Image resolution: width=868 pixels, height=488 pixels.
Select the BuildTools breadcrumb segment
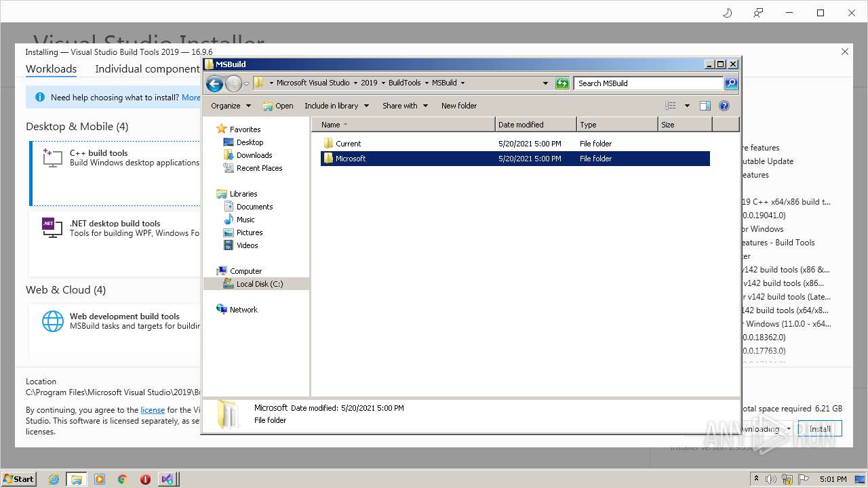[x=405, y=83]
